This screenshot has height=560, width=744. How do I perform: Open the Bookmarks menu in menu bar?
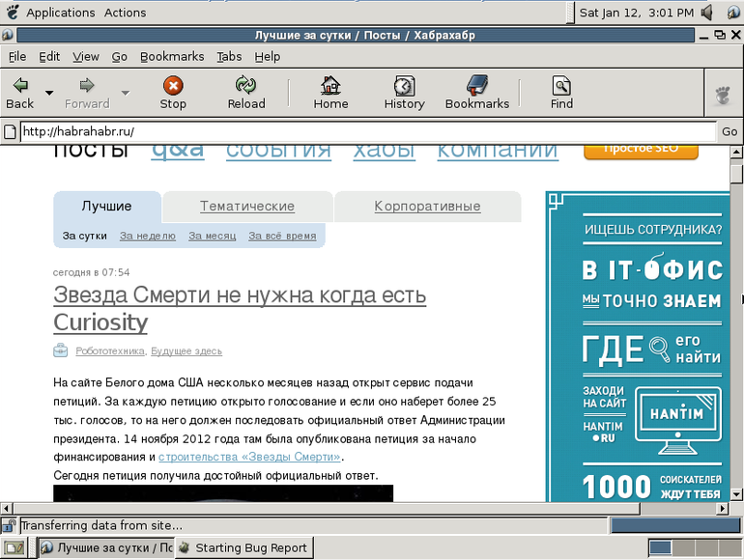click(x=172, y=56)
